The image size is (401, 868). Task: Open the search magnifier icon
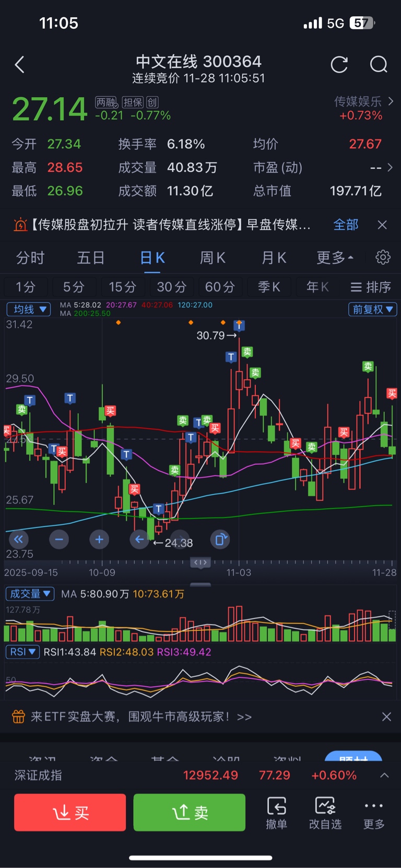point(379,65)
